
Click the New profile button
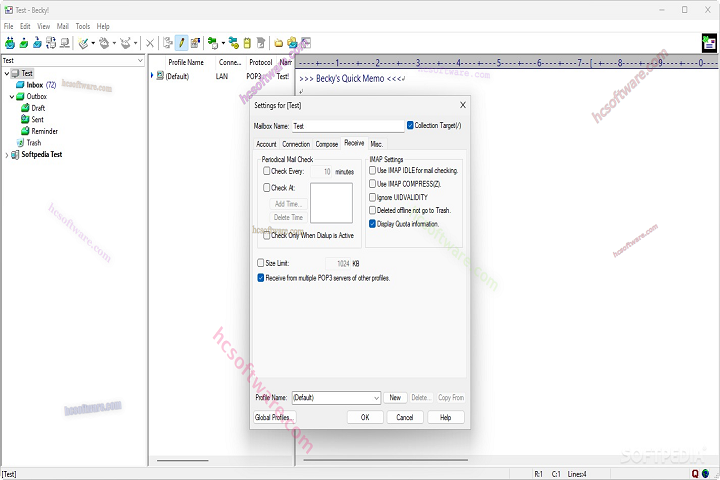click(x=395, y=398)
